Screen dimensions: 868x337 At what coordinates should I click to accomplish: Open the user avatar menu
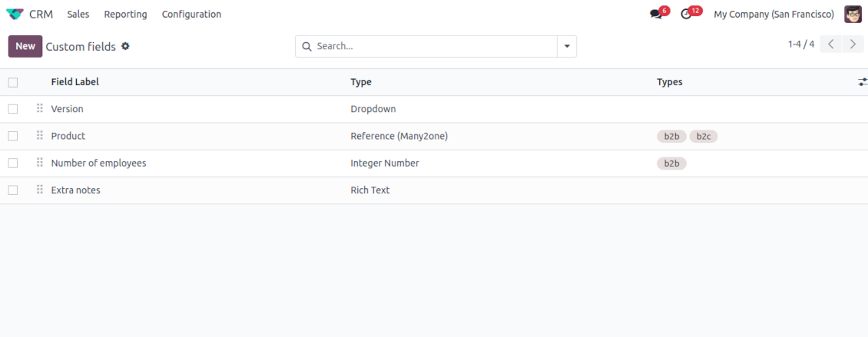(x=853, y=15)
